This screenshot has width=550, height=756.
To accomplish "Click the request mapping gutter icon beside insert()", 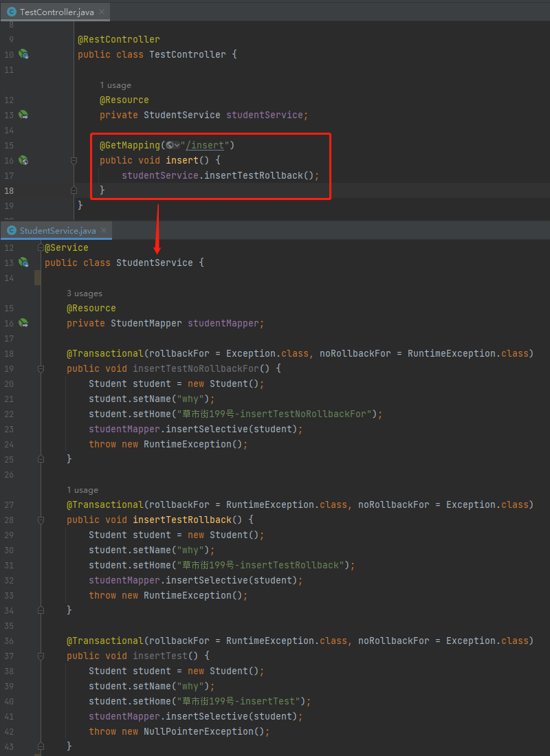I will tap(23, 160).
